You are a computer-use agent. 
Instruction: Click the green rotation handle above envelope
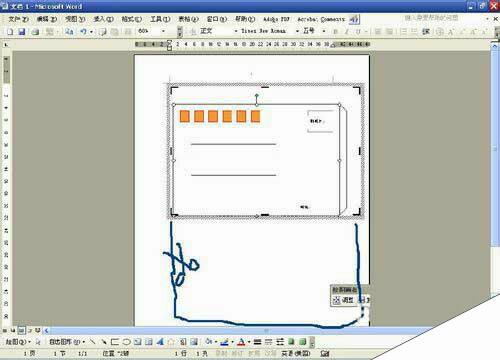click(x=256, y=96)
